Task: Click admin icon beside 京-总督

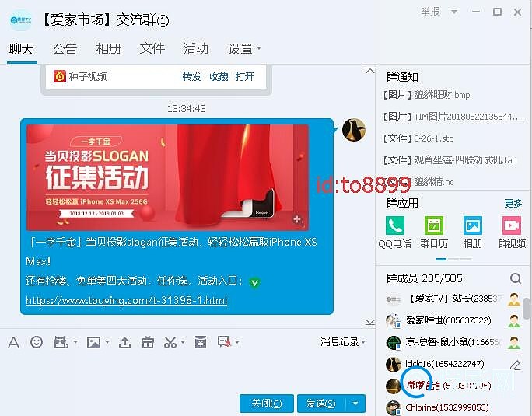Action: tap(514, 343)
